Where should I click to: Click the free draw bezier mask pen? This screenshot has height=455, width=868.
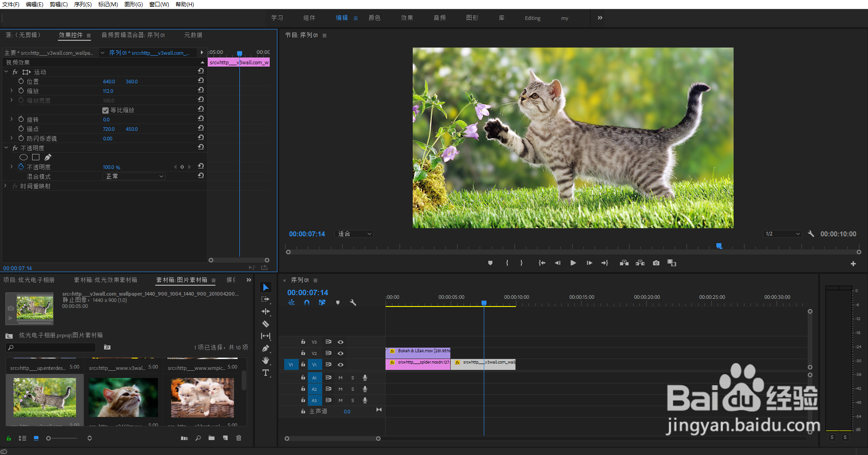(48, 157)
